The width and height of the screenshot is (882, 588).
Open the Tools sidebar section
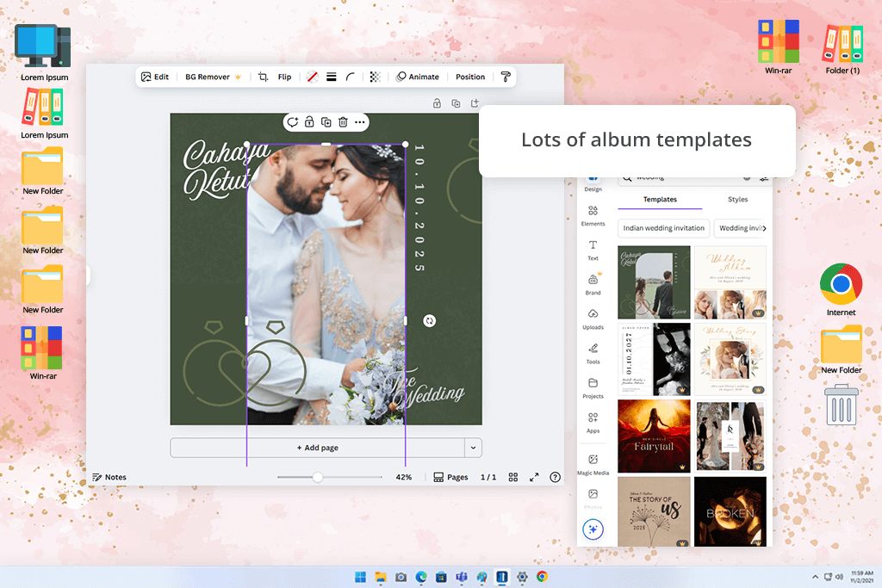click(593, 354)
